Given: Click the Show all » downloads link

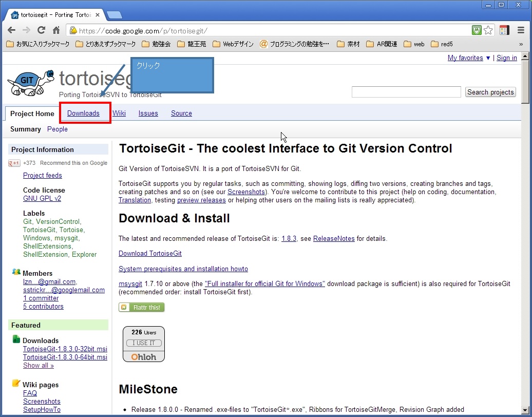Looking at the screenshot, I should click(39, 366).
